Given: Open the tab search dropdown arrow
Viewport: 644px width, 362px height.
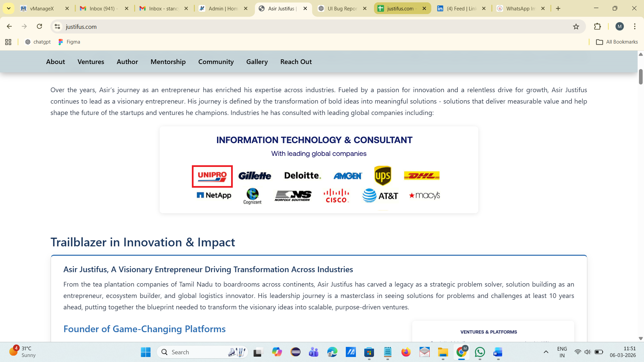Looking at the screenshot, I should (9, 8).
